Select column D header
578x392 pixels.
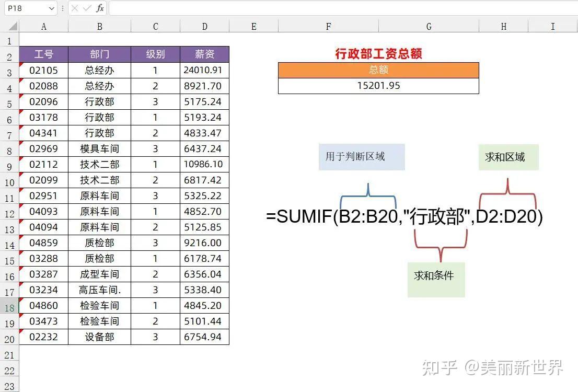204,26
